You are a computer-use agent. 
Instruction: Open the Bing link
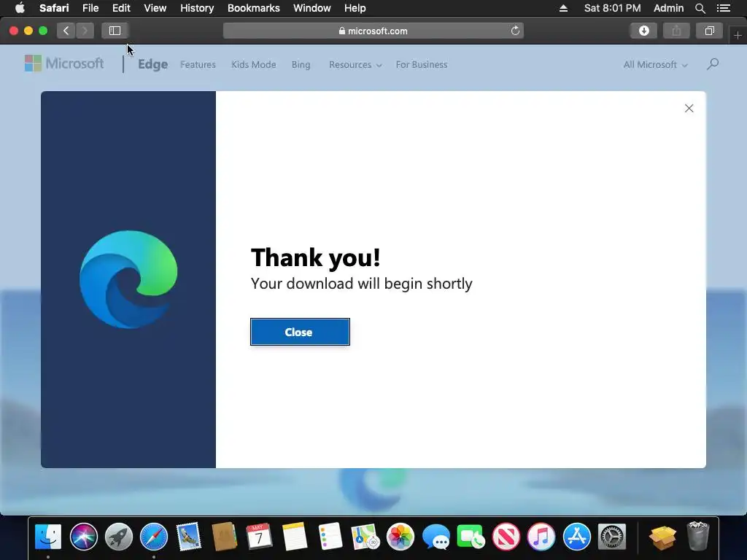(301, 65)
